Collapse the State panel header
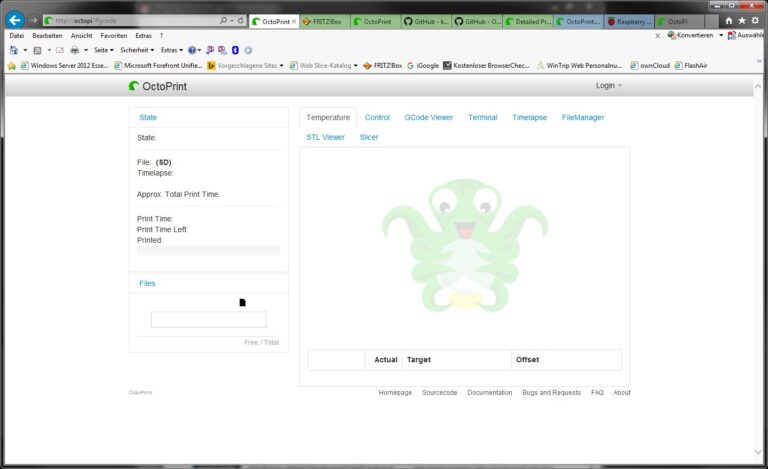The height and width of the screenshot is (469, 768). pos(148,117)
